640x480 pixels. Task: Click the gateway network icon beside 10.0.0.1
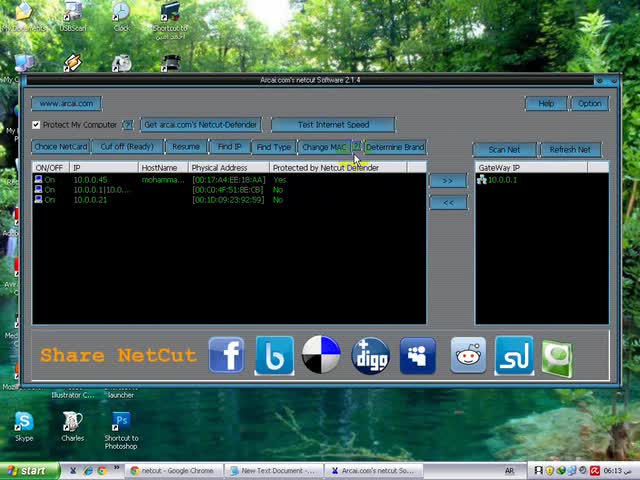482,180
